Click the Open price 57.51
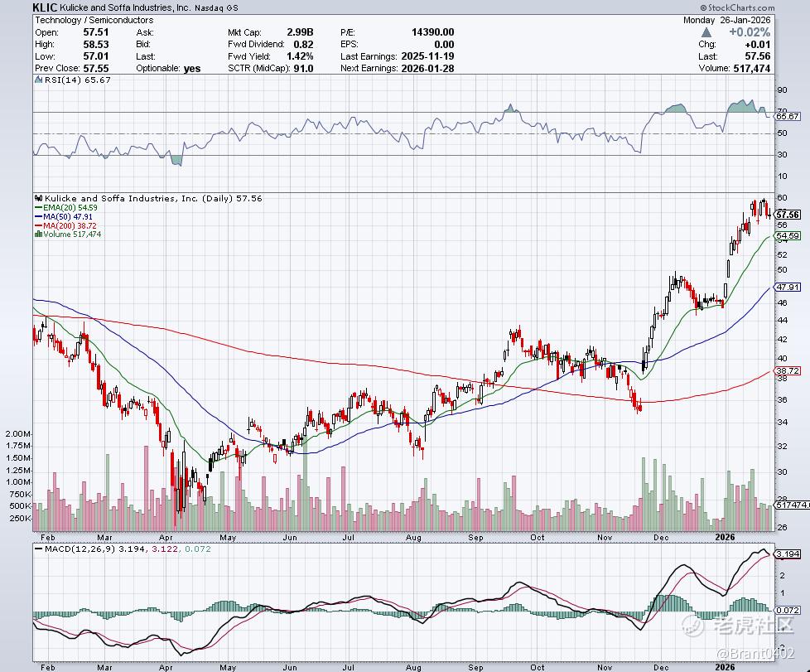 (x=96, y=32)
